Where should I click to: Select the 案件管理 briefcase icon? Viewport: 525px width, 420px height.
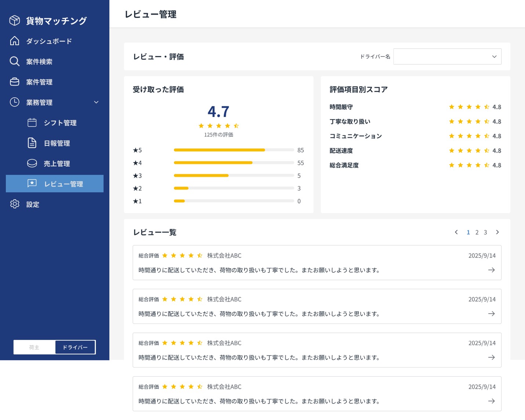point(15,82)
